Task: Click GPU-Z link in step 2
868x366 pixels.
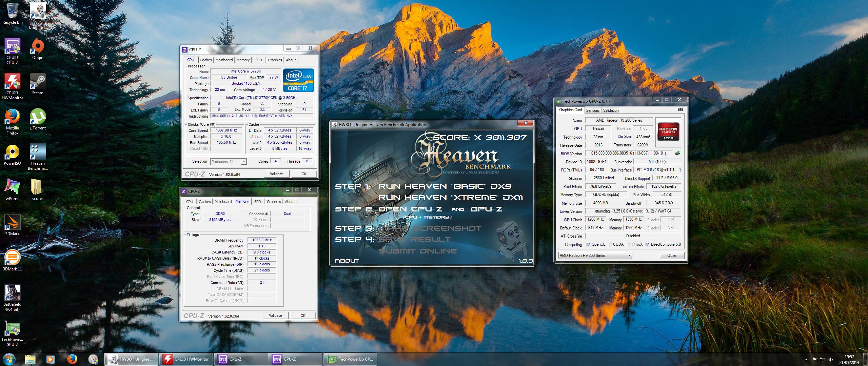Action: coord(487,209)
